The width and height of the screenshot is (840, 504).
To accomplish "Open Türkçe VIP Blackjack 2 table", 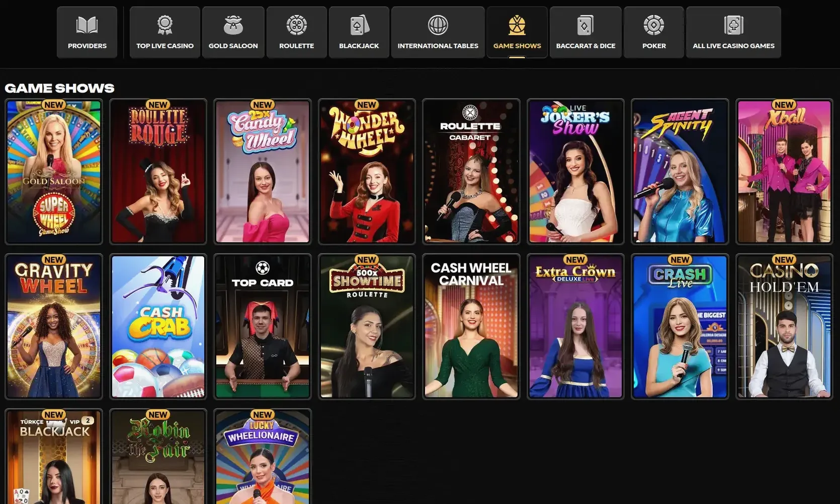I will (54, 457).
